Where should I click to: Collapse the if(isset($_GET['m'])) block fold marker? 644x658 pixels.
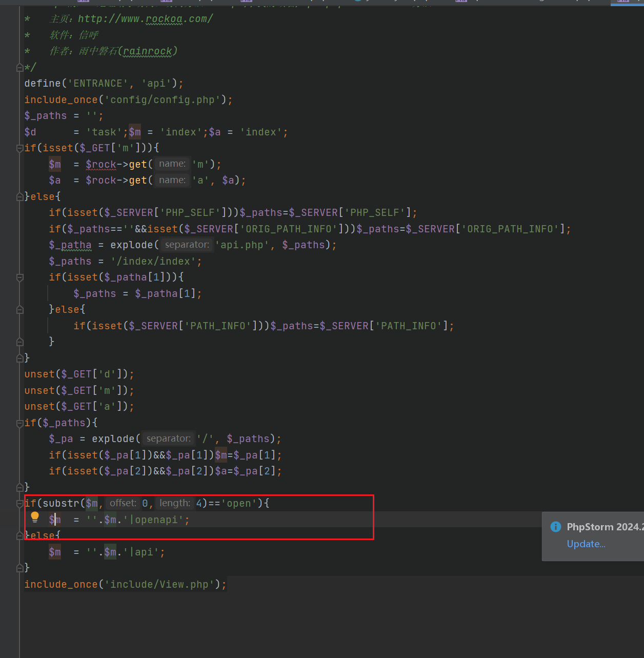point(20,149)
